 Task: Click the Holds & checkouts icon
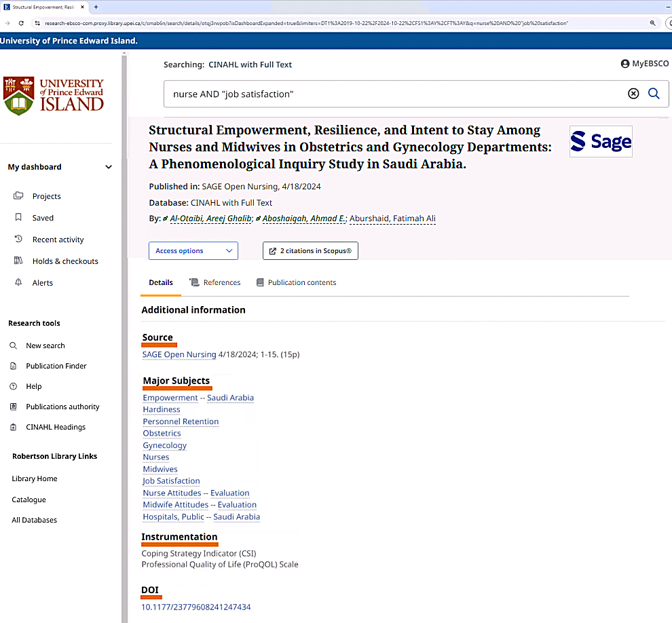18,261
